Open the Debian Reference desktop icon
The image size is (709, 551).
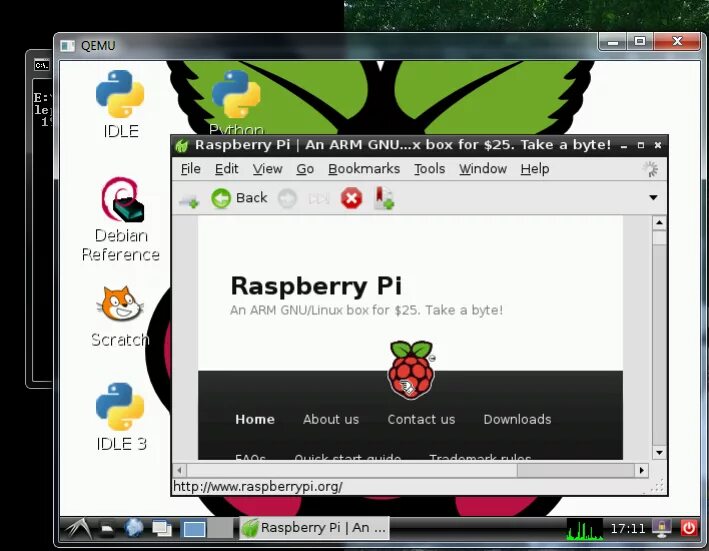pos(121,219)
